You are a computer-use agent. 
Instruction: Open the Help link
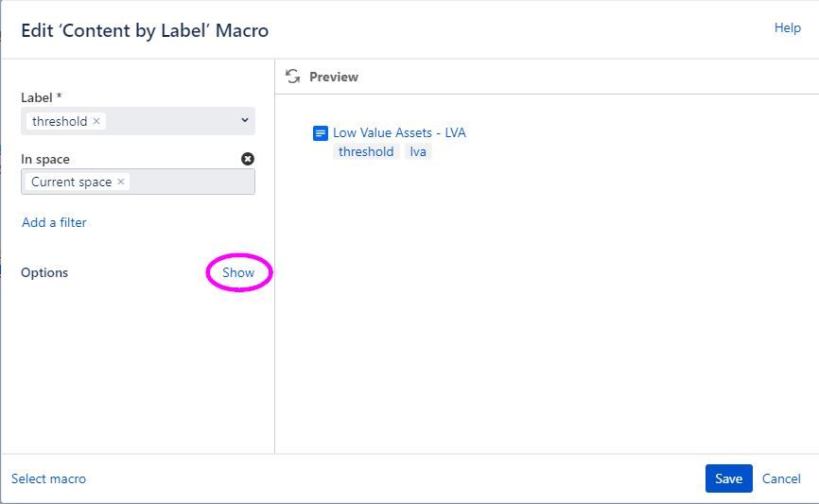click(787, 27)
